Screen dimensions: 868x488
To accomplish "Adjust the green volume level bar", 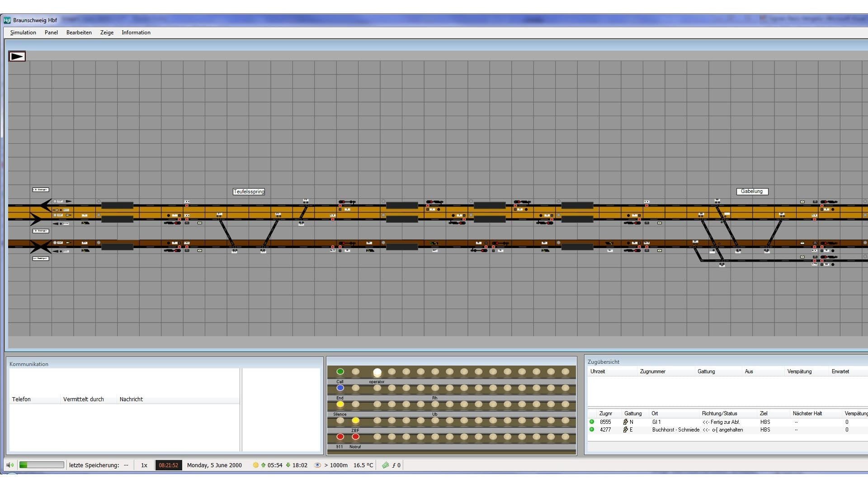I will pos(42,465).
